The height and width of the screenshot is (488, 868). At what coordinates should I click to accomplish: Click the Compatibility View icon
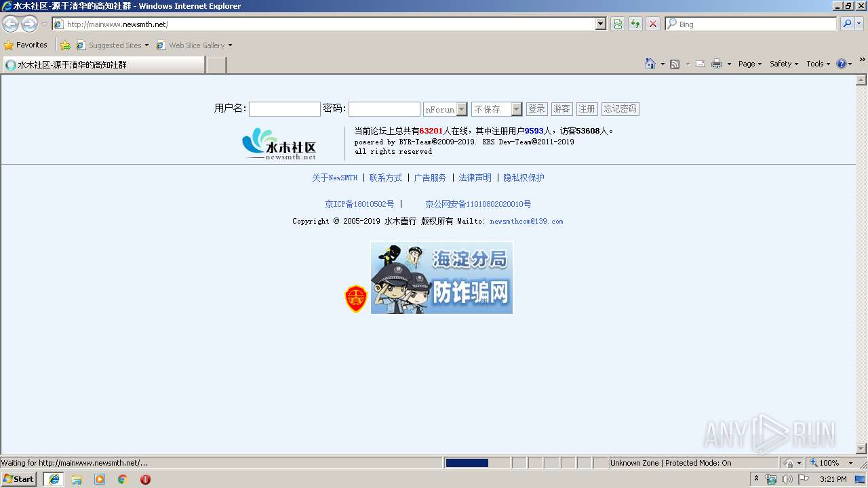coord(618,24)
